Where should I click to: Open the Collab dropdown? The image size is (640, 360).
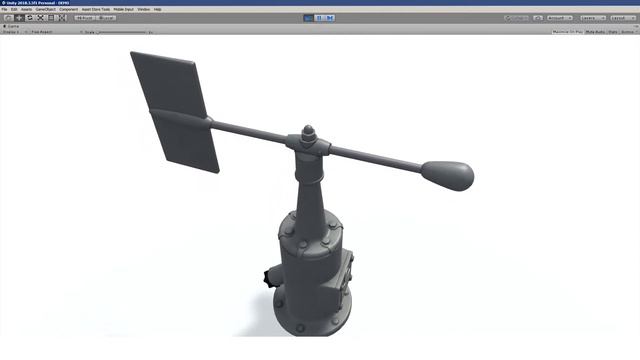tap(517, 18)
